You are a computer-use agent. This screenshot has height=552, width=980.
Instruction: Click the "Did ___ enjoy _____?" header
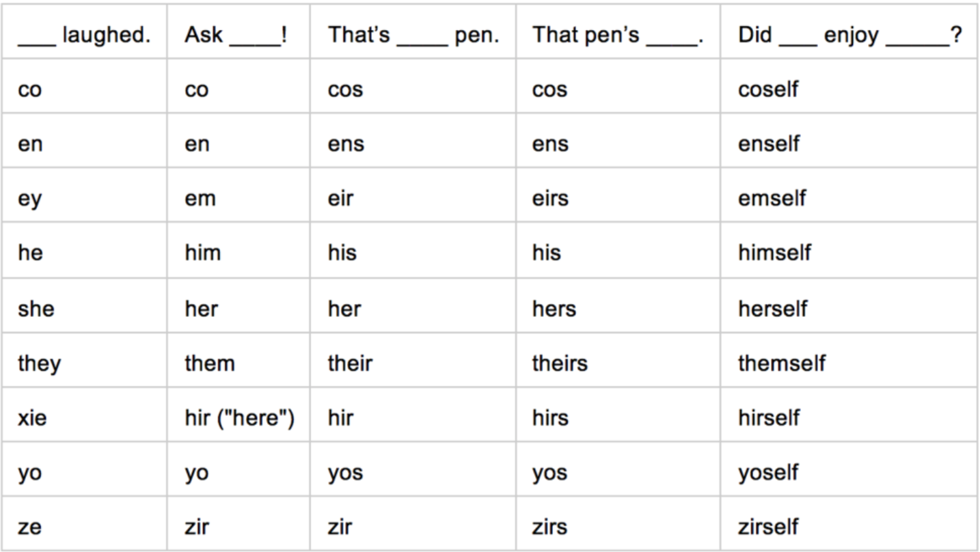[846, 36]
